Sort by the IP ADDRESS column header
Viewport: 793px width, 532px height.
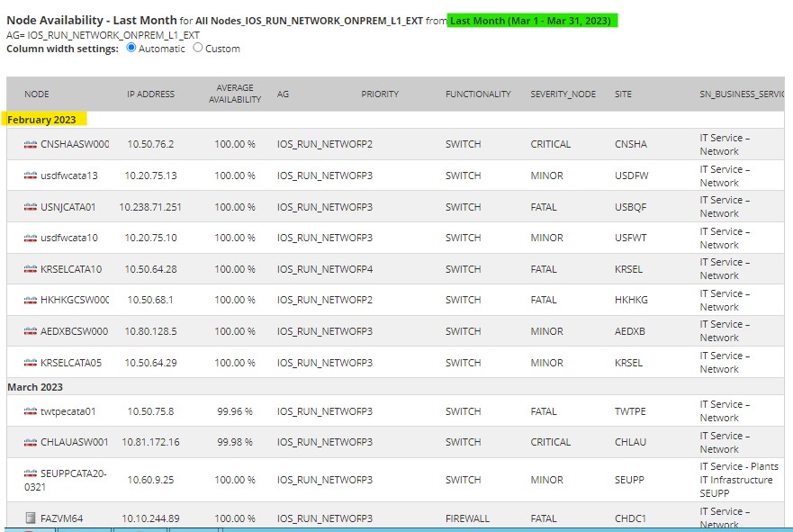[150, 94]
